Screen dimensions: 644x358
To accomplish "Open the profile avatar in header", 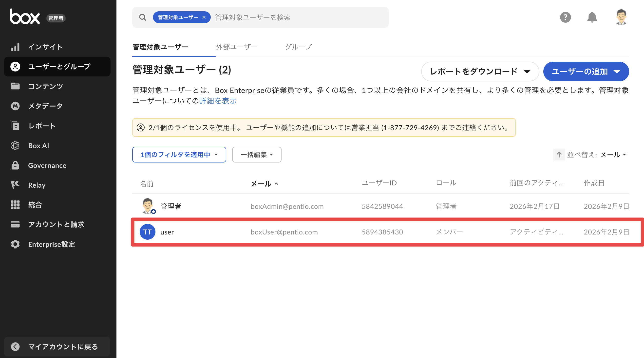I will pos(621,17).
